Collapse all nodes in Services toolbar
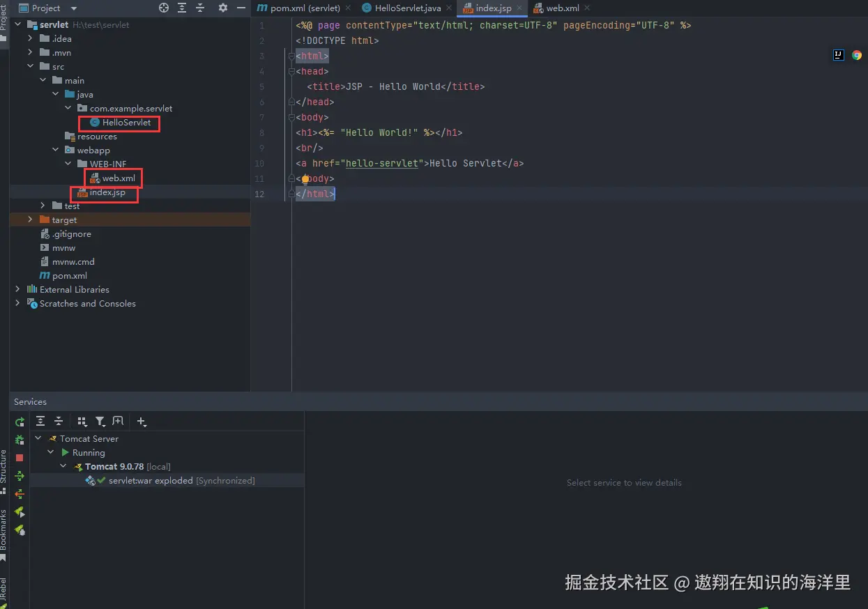Screen dimensions: 868x609 (x=59, y=421)
